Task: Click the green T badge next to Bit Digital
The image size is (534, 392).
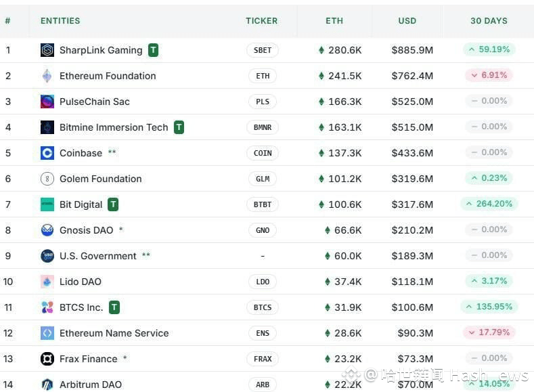Action: pos(113,204)
